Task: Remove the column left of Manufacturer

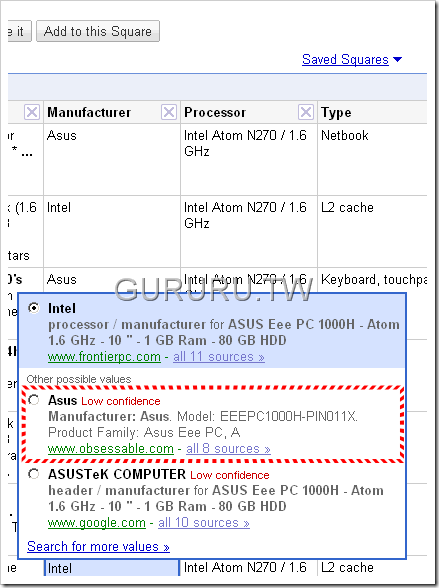Action: [x=32, y=112]
